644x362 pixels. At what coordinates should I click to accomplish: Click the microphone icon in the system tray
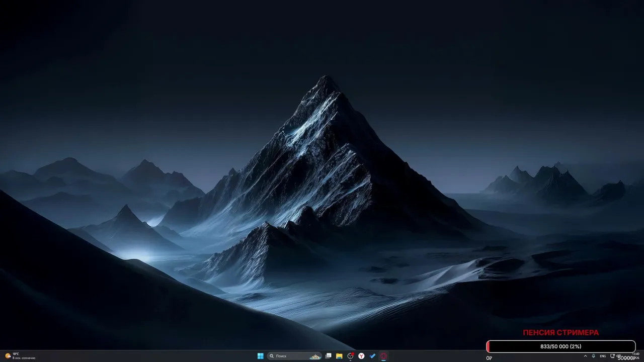click(x=594, y=356)
